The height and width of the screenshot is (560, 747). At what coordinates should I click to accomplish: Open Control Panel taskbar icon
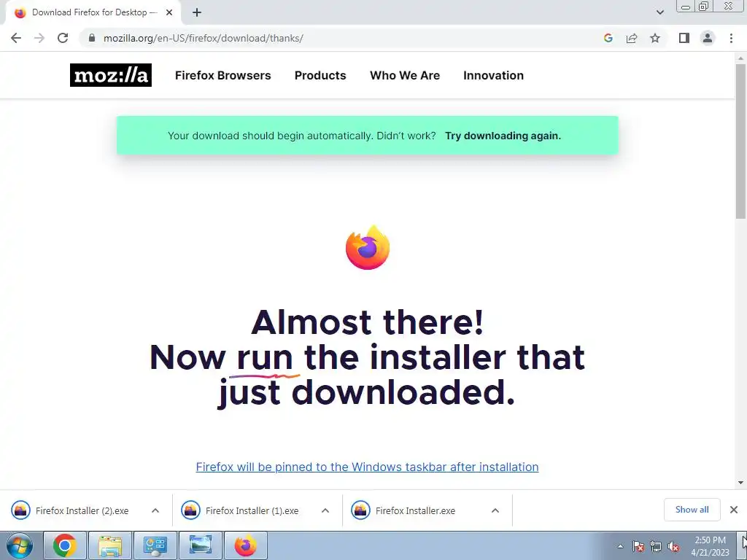click(x=155, y=545)
